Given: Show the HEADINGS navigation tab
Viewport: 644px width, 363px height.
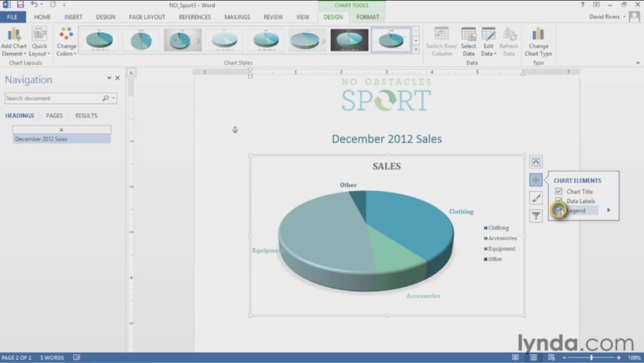Looking at the screenshot, I should (20, 116).
